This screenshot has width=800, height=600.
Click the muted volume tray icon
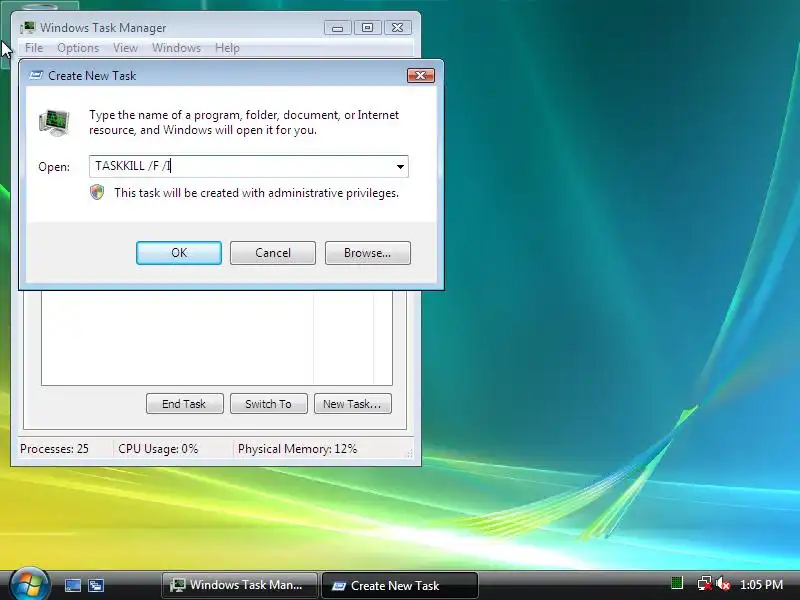723,583
